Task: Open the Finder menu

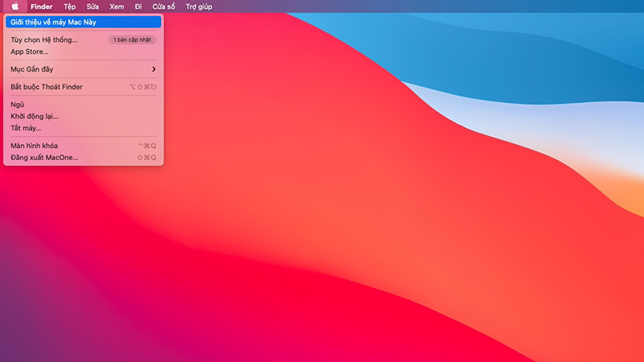Action: (x=42, y=6)
